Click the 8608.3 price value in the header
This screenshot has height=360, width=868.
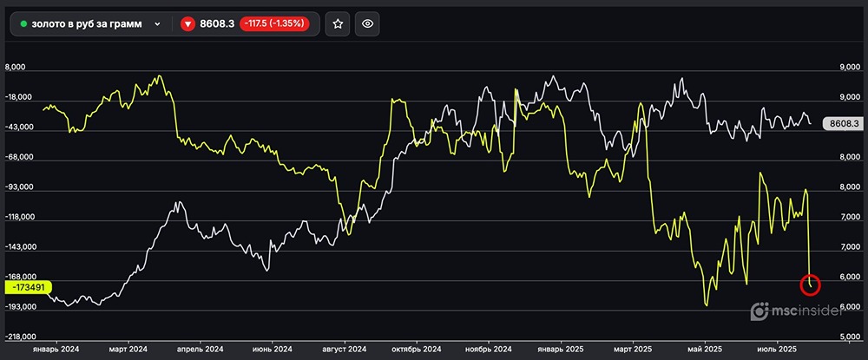217,24
